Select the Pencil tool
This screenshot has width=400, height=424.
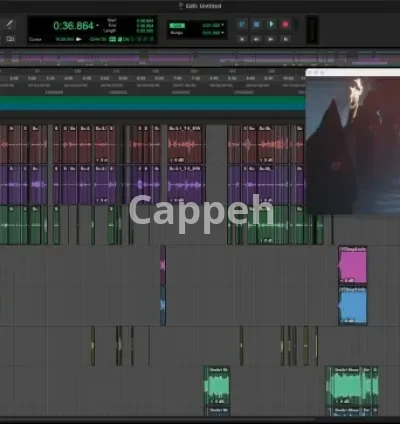click(10, 25)
